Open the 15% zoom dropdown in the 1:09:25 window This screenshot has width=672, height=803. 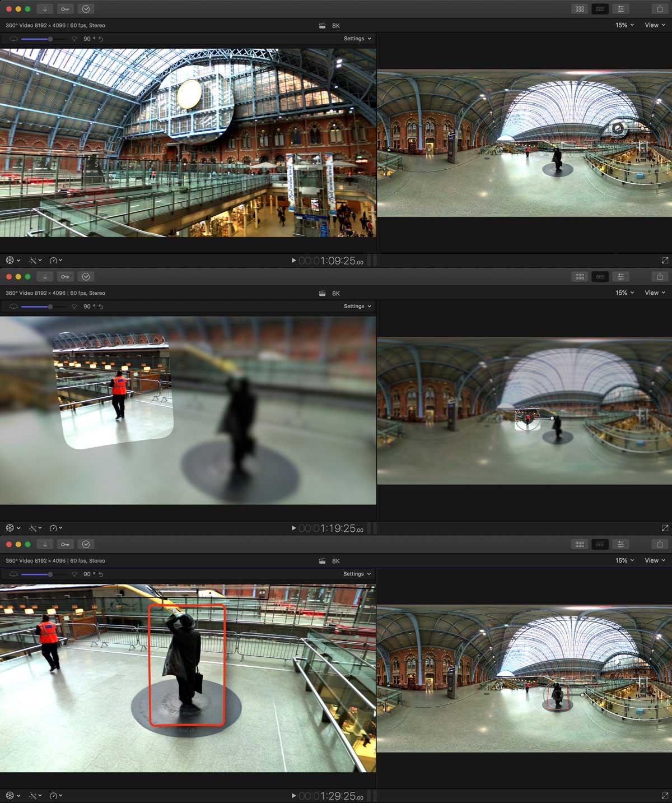tap(624, 25)
